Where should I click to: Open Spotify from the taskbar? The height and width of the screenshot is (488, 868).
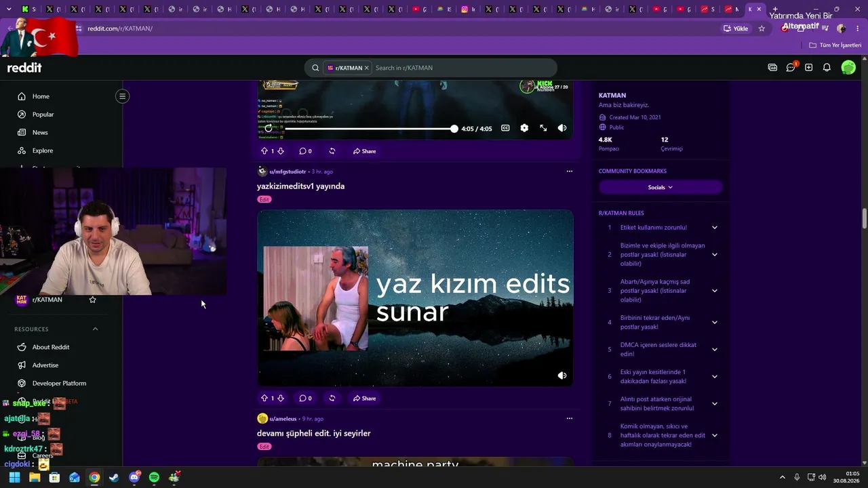[154, 477]
